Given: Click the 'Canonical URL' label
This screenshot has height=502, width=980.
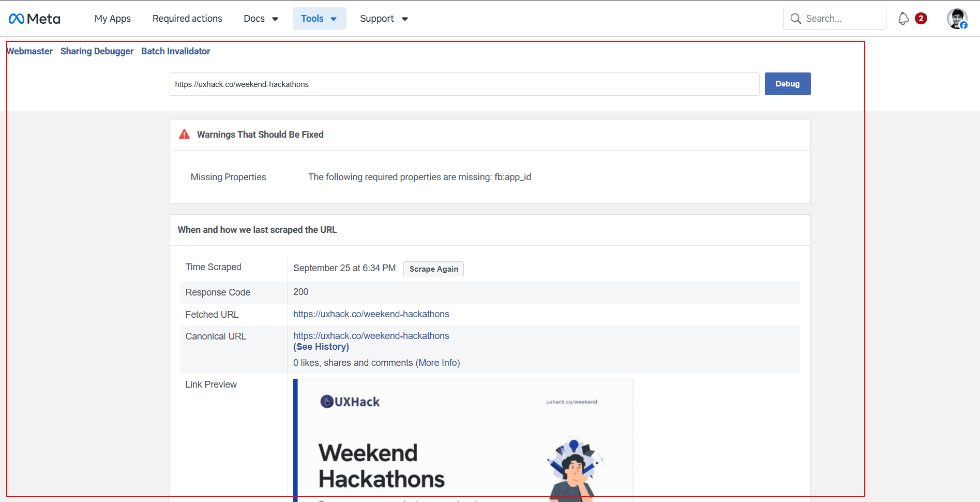Looking at the screenshot, I should click(x=216, y=336).
